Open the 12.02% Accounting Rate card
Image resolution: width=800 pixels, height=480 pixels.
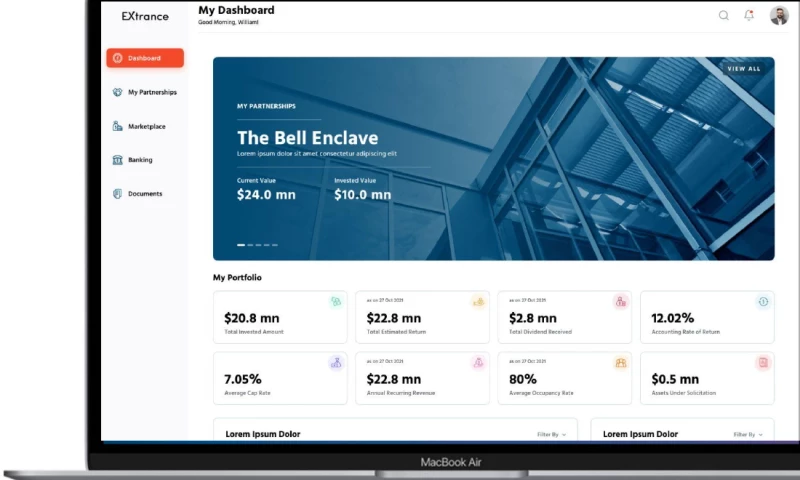(x=707, y=317)
